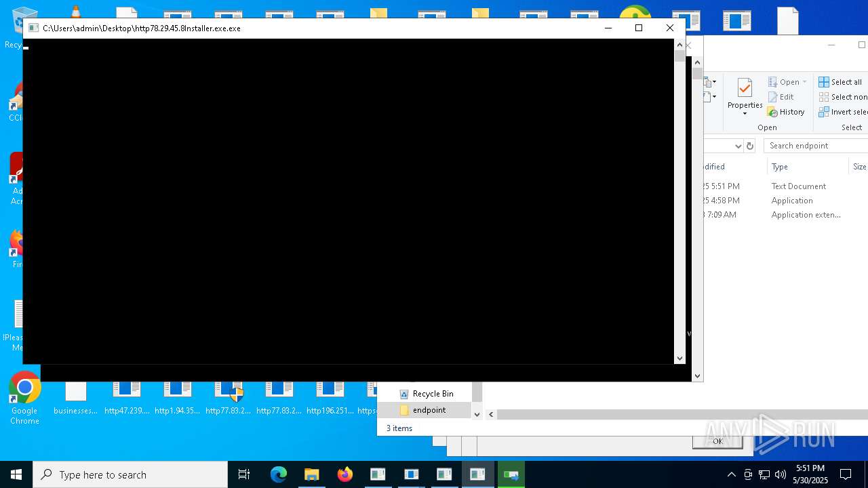Expand the Properties dropdown arrow
868x488 pixels.
745,113
